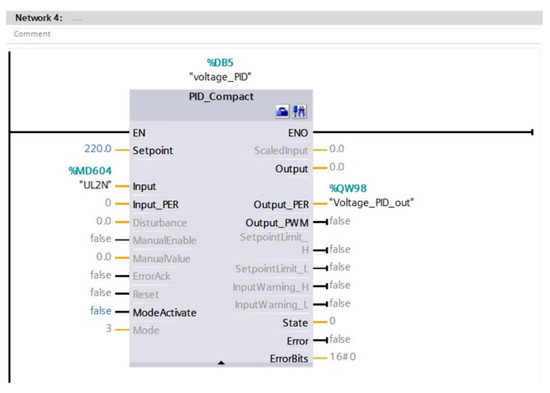The width and height of the screenshot is (550, 393).
Task: Select the Output_PER parameter label
Action: 281,205
